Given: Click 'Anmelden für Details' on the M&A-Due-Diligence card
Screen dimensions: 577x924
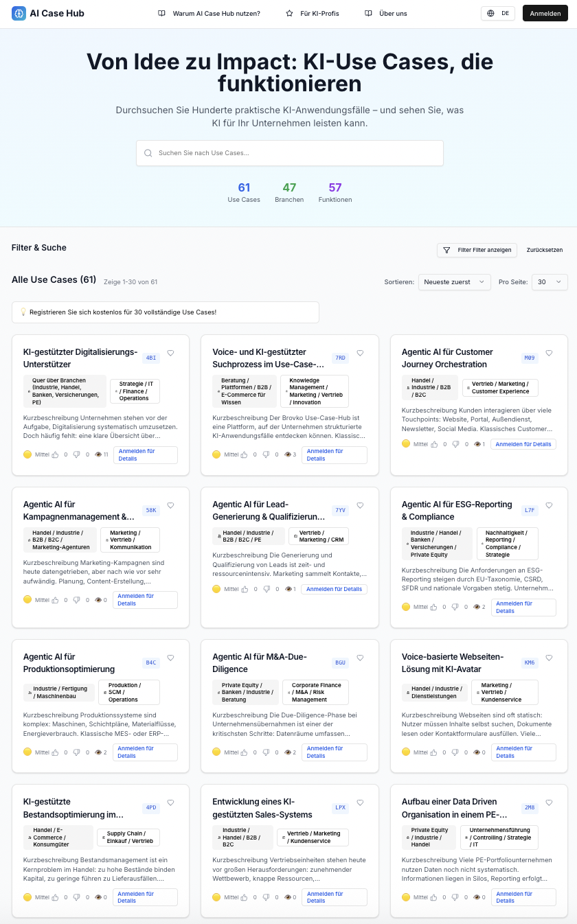Looking at the screenshot, I should [334, 752].
